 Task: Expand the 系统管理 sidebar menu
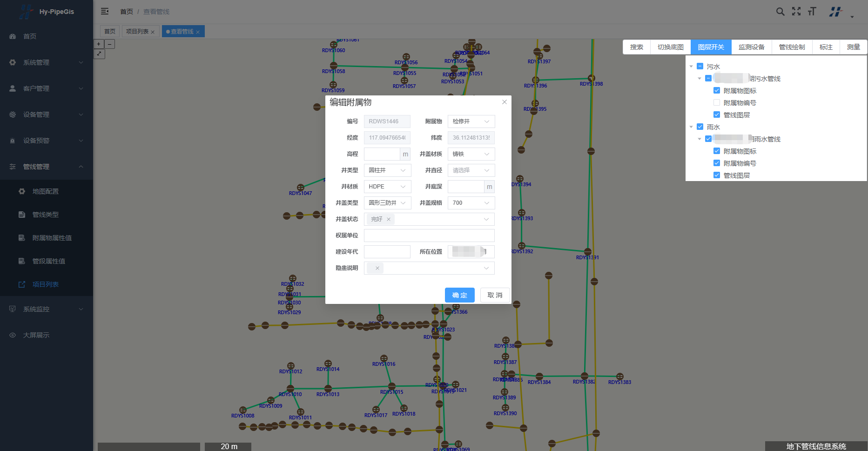click(x=47, y=62)
